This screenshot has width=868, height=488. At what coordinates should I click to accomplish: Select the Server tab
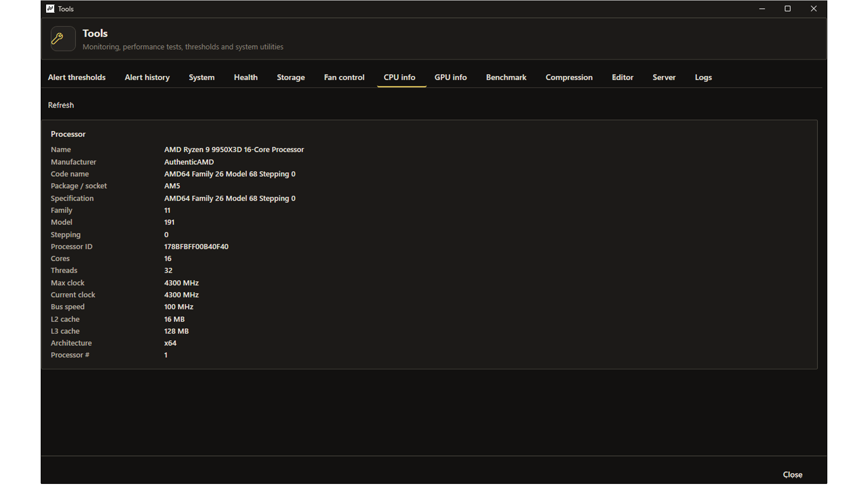pos(664,77)
